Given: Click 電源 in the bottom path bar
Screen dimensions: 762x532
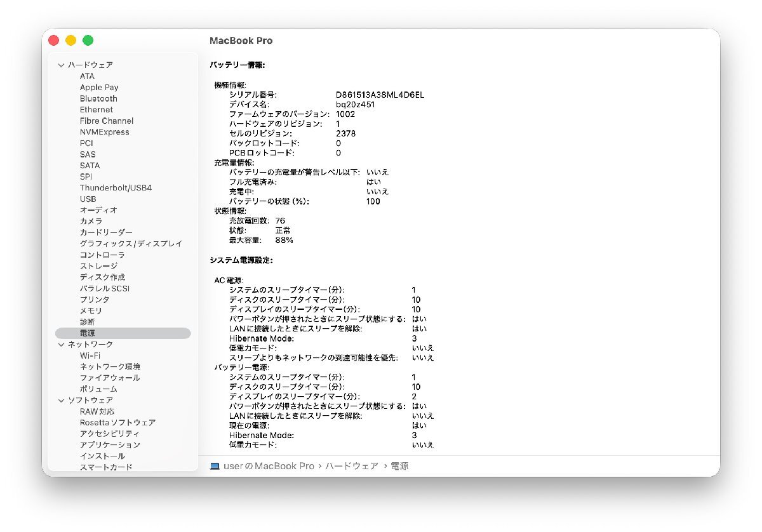Looking at the screenshot, I should tap(399, 466).
